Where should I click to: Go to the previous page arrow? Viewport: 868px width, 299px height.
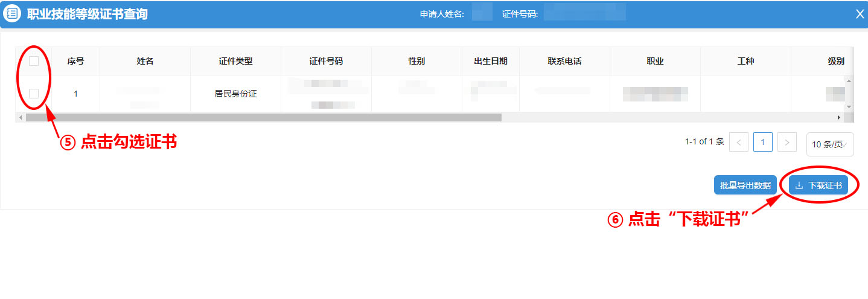point(739,142)
